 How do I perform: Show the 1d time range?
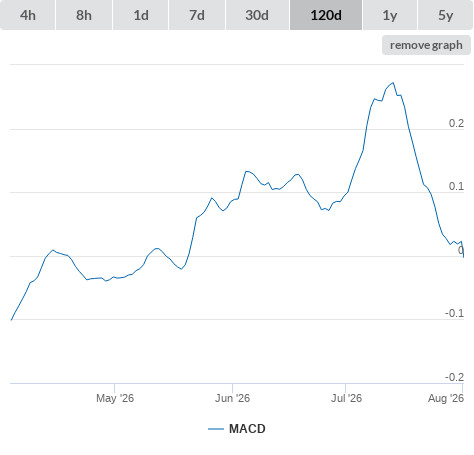[141, 15]
